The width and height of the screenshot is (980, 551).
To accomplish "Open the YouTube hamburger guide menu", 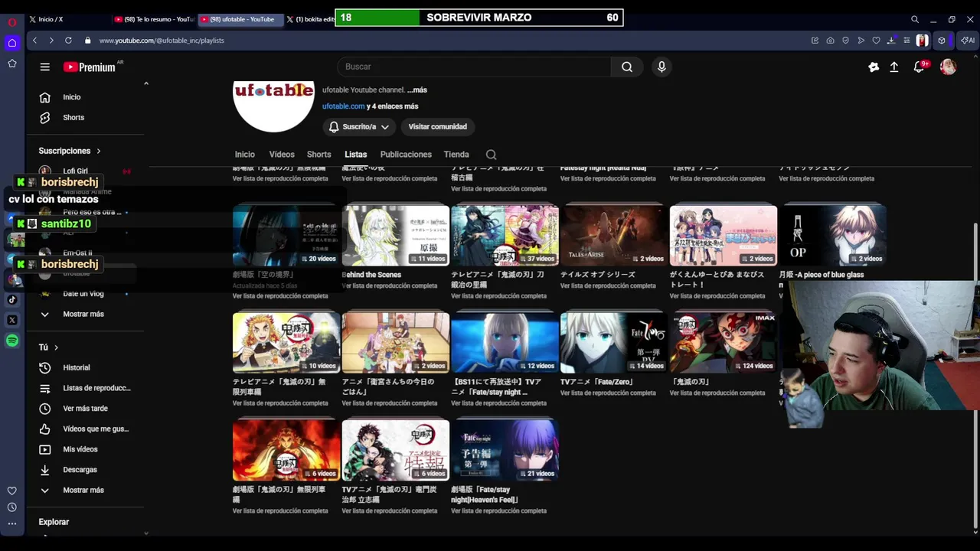I will [x=45, y=67].
